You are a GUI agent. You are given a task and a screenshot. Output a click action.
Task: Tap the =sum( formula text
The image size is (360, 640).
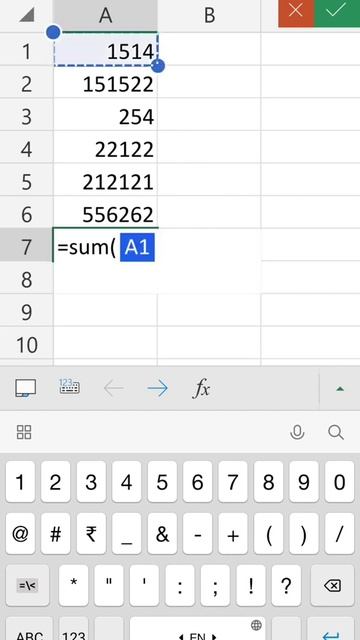pos(86,247)
